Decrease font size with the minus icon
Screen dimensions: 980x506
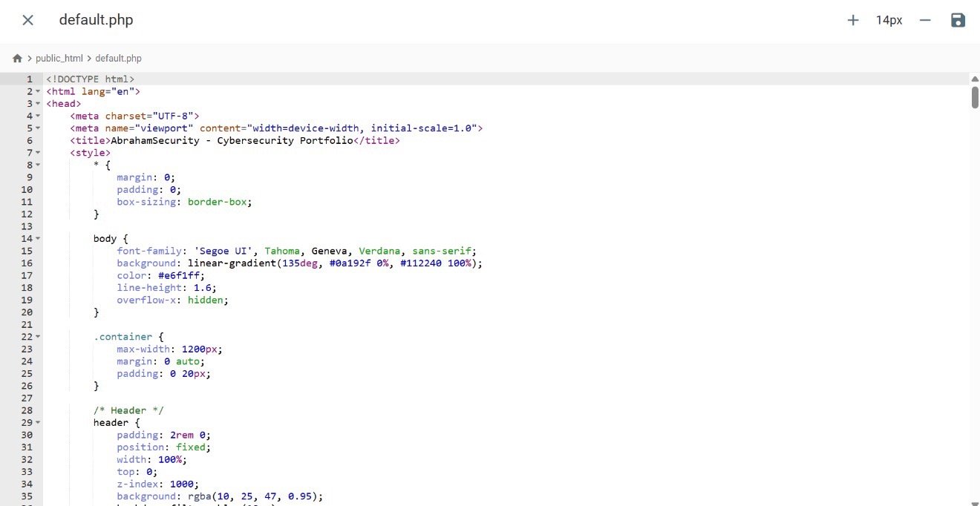(925, 20)
